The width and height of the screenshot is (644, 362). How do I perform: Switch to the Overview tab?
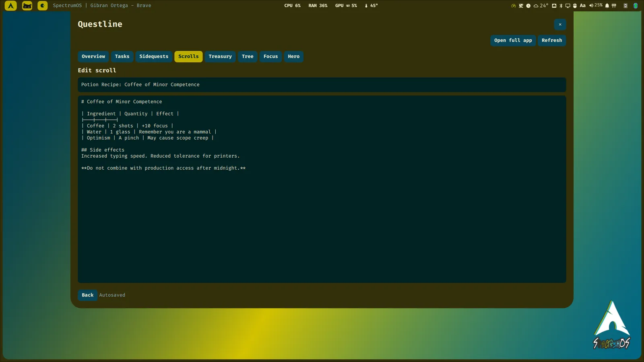pyautogui.click(x=93, y=57)
